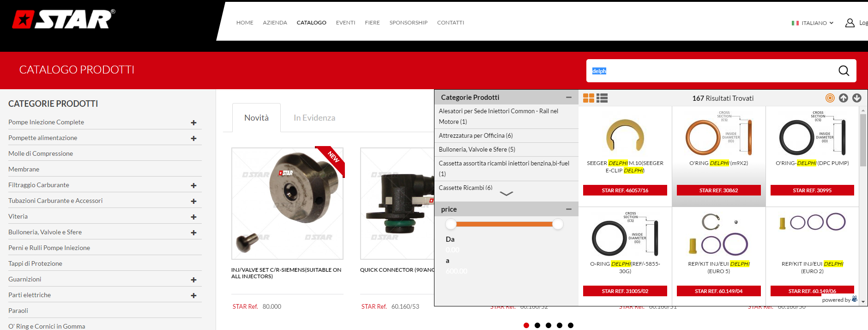Open the Catalogo menu item
868x330 pixels.
click(311, 23)
